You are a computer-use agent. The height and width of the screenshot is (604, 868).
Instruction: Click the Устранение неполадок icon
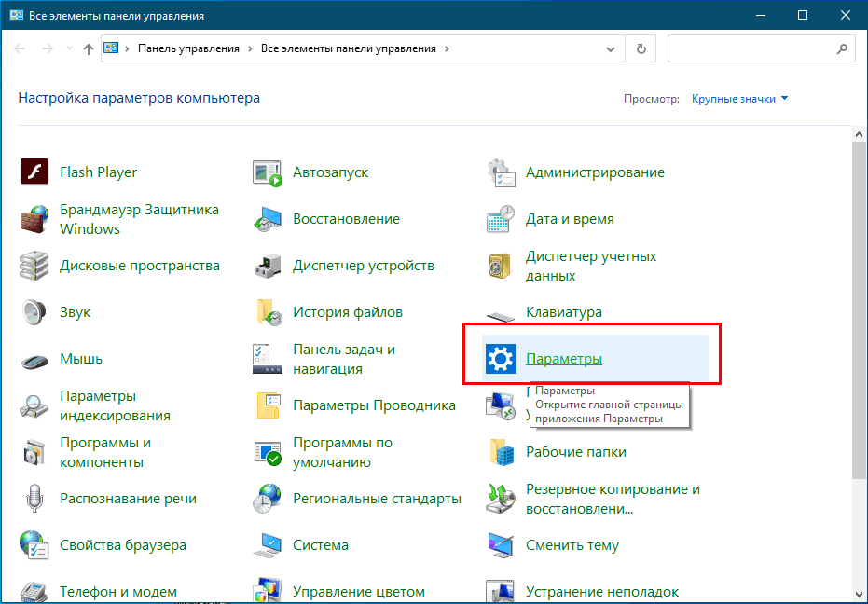click(x=501, y=591)
